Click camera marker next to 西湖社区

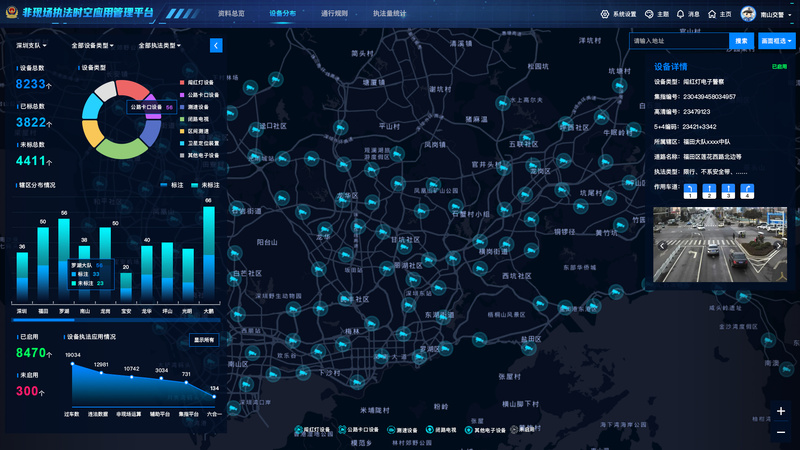point(565,123)
